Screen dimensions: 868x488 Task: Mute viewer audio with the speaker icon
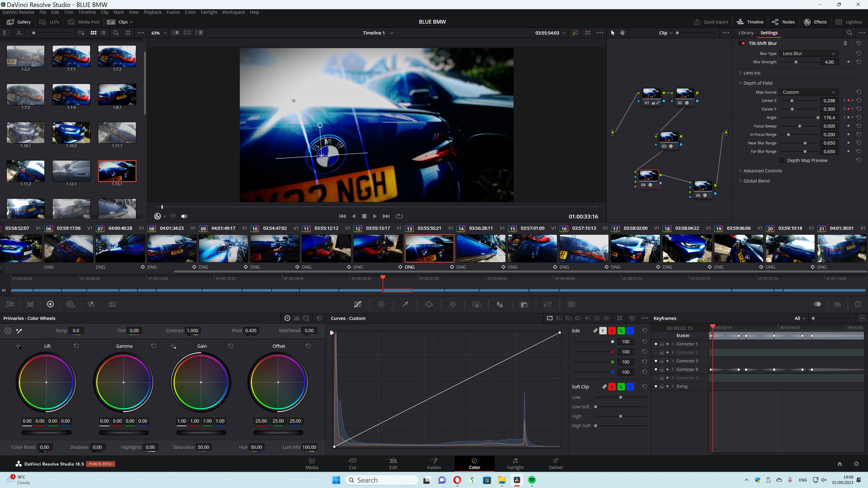tap(184, 216)
